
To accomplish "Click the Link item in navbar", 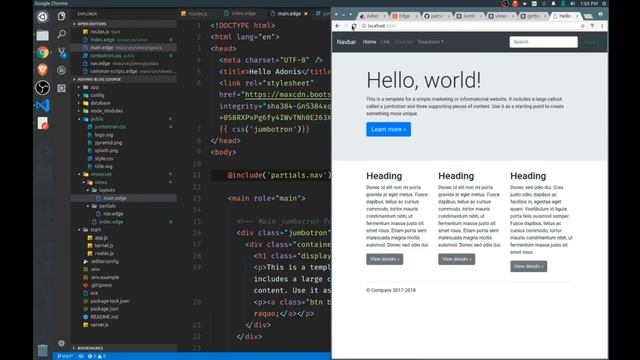I will tap(385, 42).
